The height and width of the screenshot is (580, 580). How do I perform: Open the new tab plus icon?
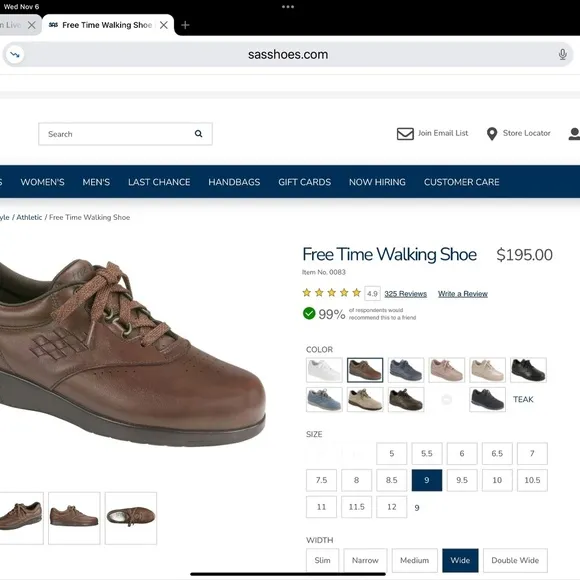point(185,25)
